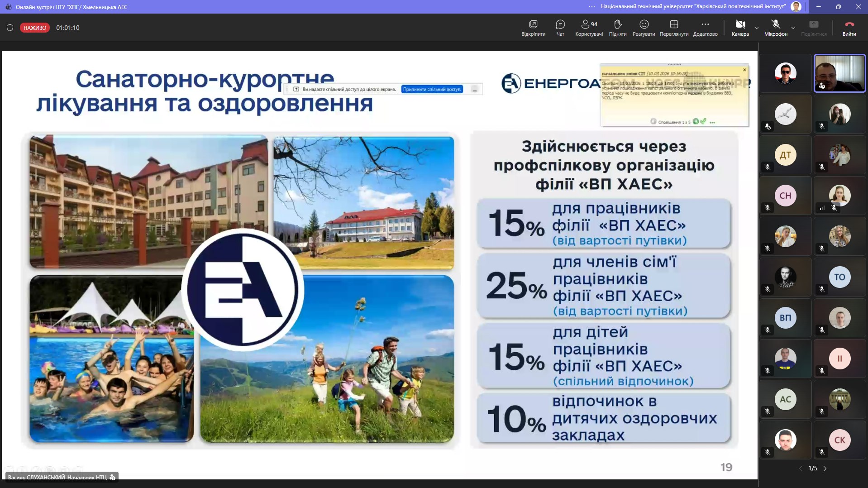Click the '10%' figure on the slide
868x488 pixels.
coord(516,419)
